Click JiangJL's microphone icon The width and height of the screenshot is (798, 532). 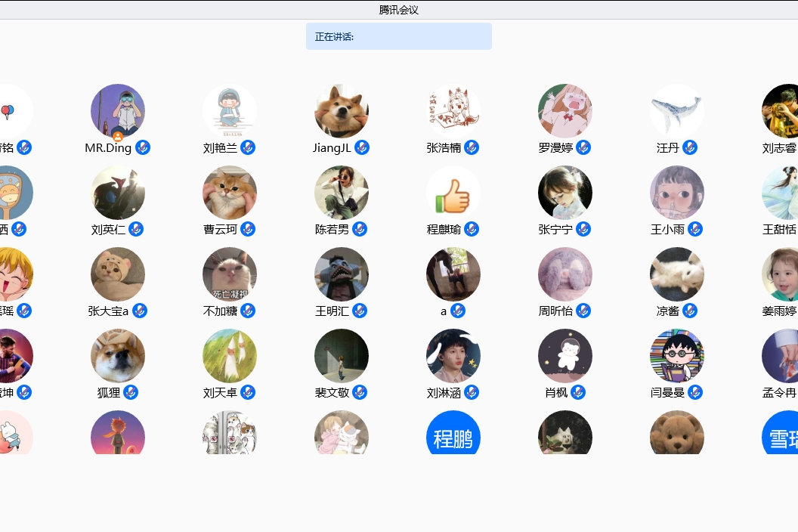click(362, 147)
